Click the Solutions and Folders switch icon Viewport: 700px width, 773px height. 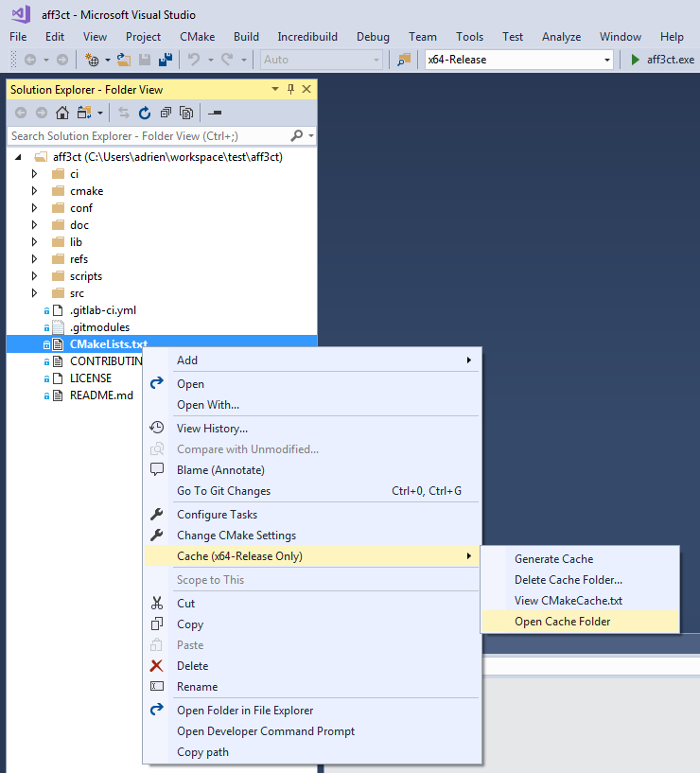(x=84, y=113)
